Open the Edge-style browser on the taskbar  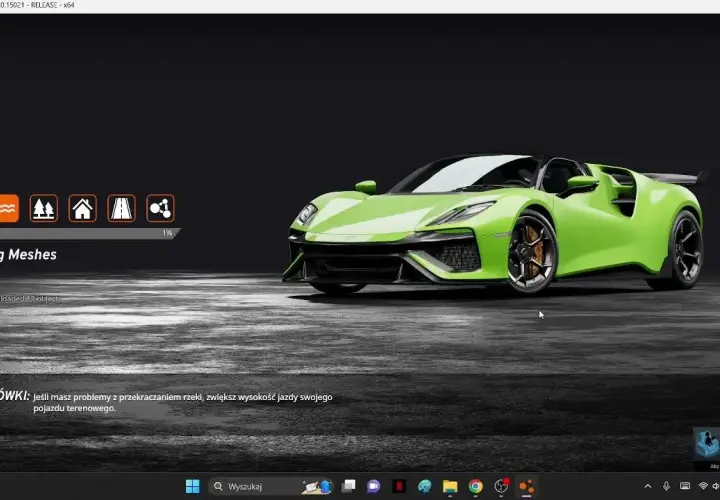pyautogui.click(x=425, y=486)
